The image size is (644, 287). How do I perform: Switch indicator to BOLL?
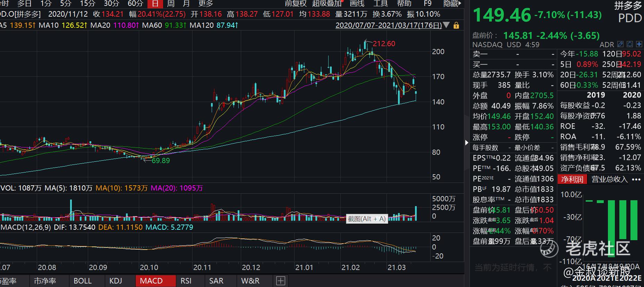pos(83,281)
